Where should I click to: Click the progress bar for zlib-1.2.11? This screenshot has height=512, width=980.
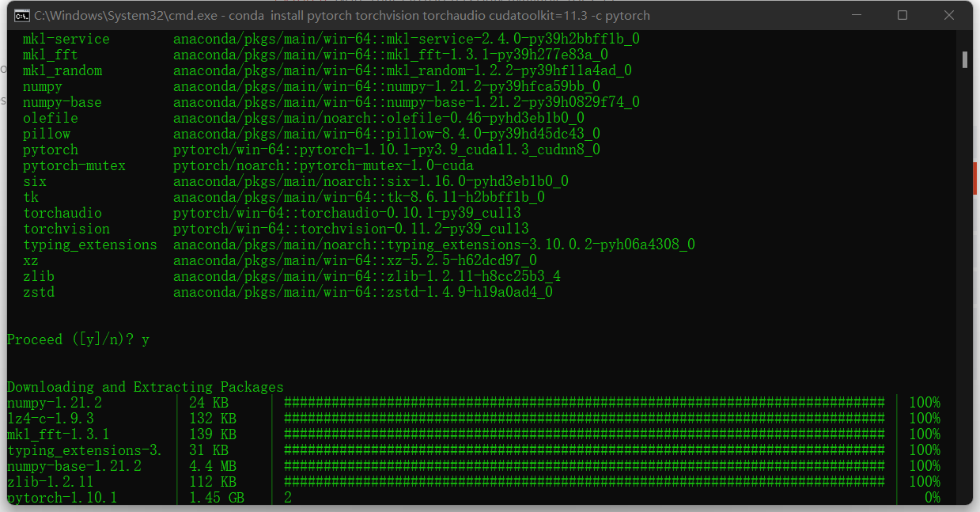(x=585, y=482)
